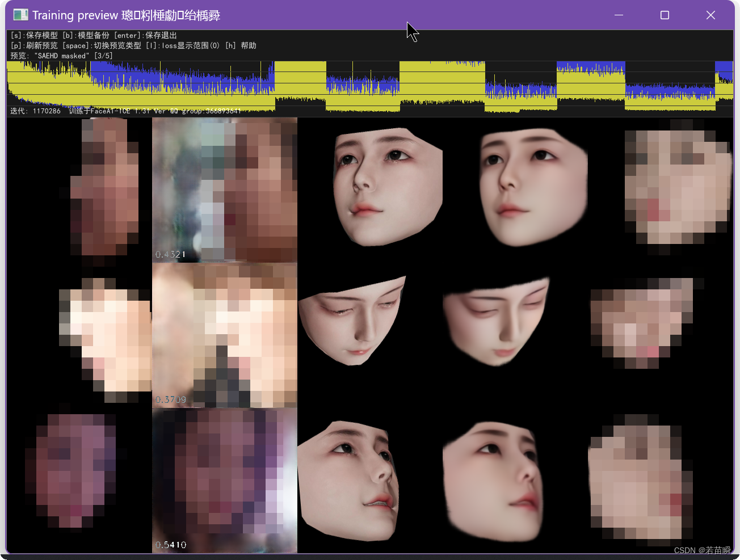Click the "[s]:保存模型" hint text
740x560 pixels.
click(34, 35)
